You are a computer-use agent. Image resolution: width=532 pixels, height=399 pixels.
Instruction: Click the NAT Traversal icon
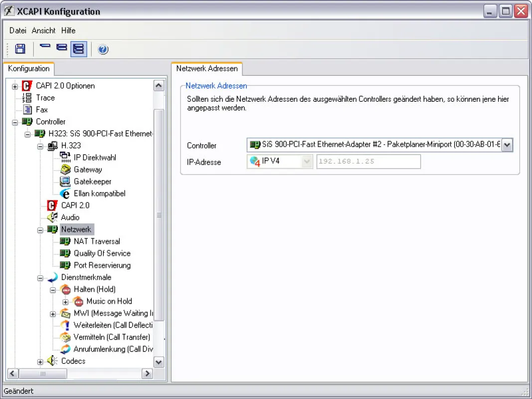point(65,241)
